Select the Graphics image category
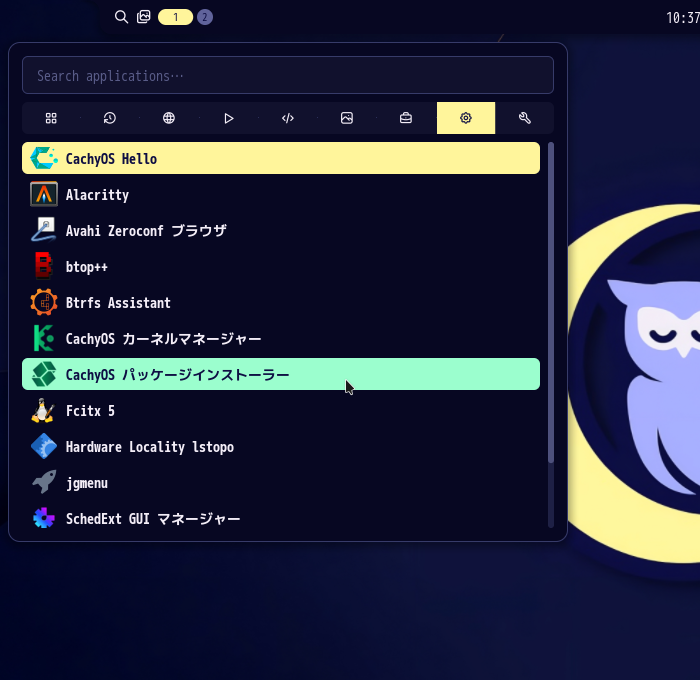This screenshot has width=700, height=680. pos(347,118)
